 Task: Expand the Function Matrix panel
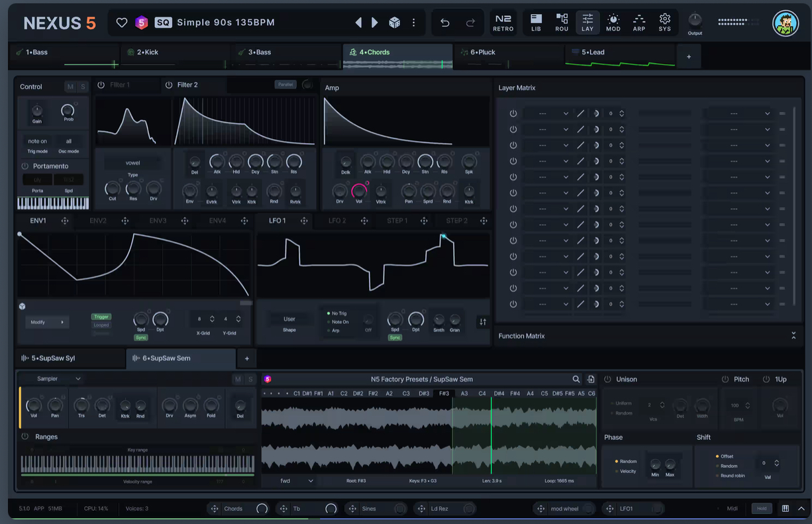tap(793, 336)
